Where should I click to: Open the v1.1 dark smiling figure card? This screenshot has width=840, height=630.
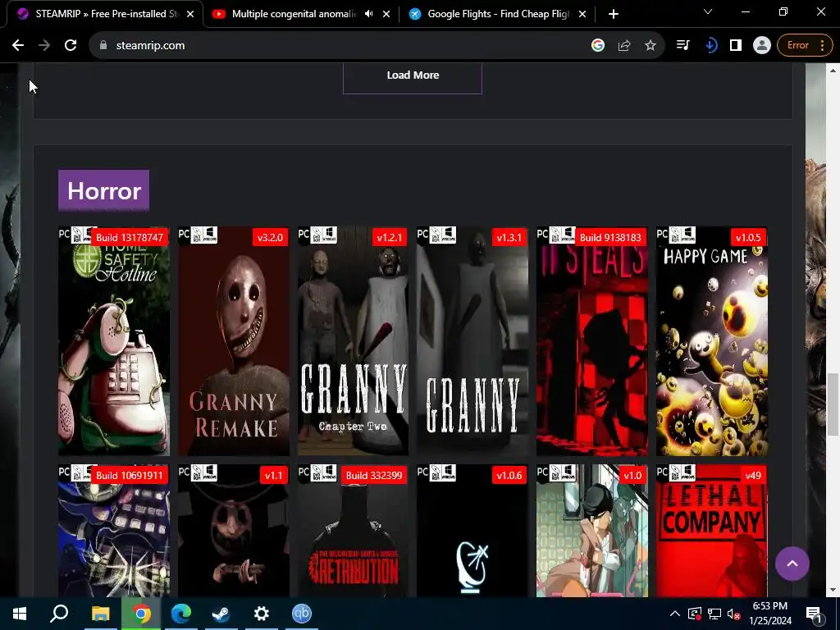coord(234,531)
